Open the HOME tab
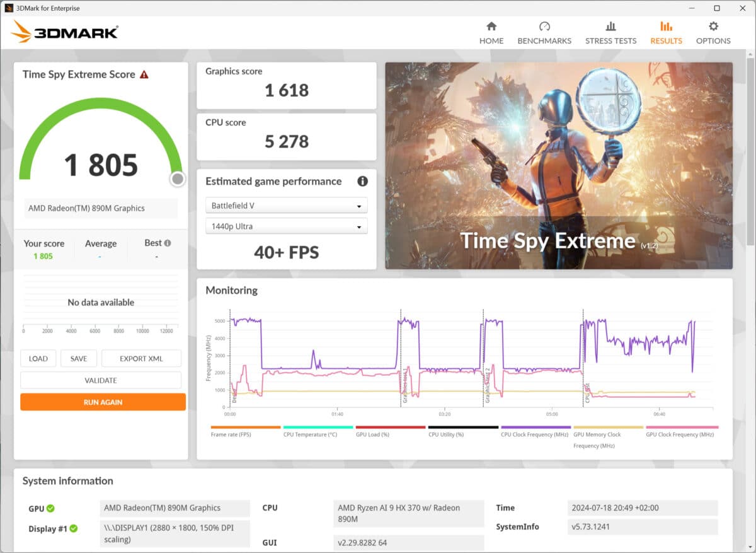The image size is (756, 553). tap(491, 33)
